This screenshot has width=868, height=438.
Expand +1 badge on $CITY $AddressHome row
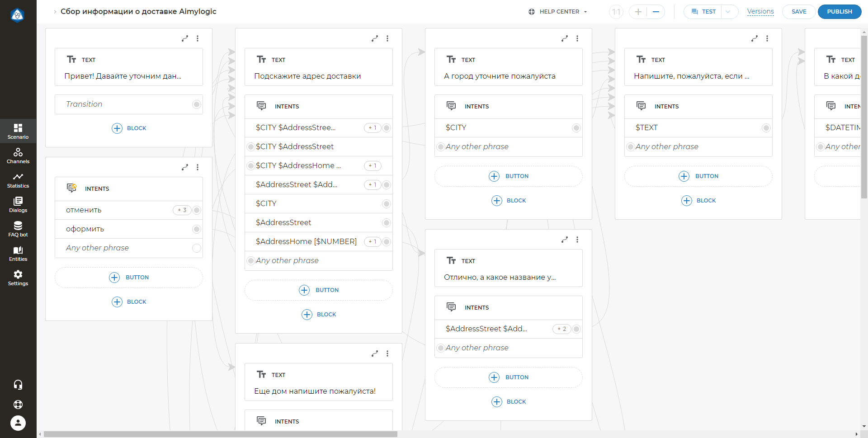click(x=373, y=166)
